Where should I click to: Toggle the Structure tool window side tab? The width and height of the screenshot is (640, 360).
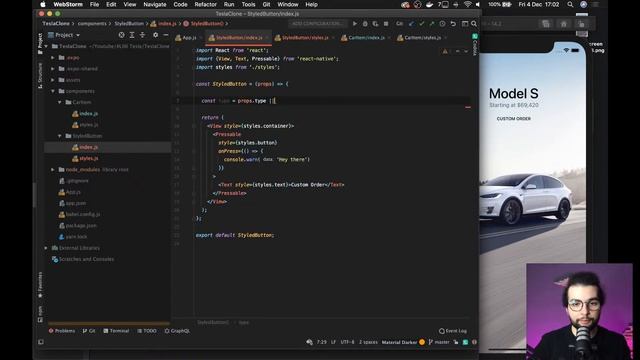[x=40, y=76]
